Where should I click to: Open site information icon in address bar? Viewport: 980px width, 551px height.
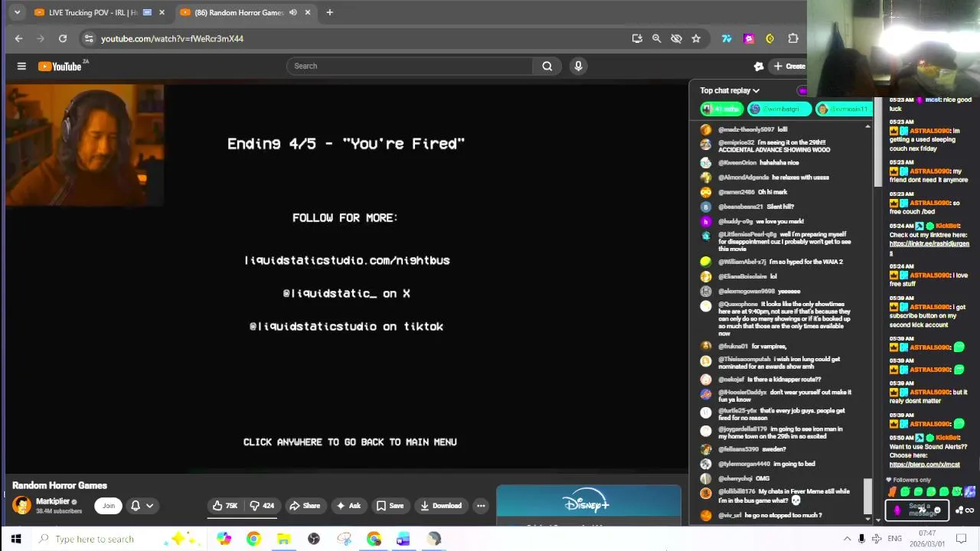89,38
